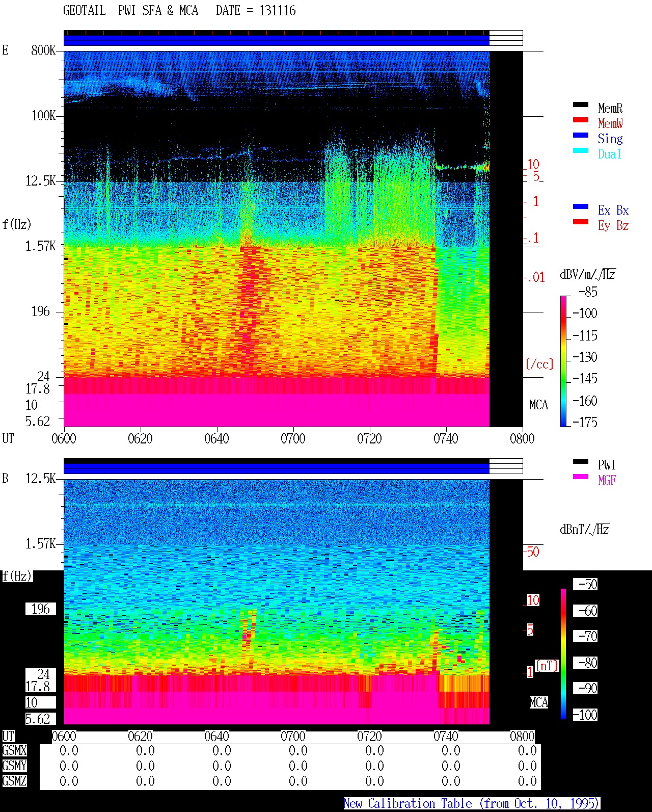The width and height of the screenshot is (652, 812).
Task: Click the dBnT magnetic field color bar
Action: 563,654
